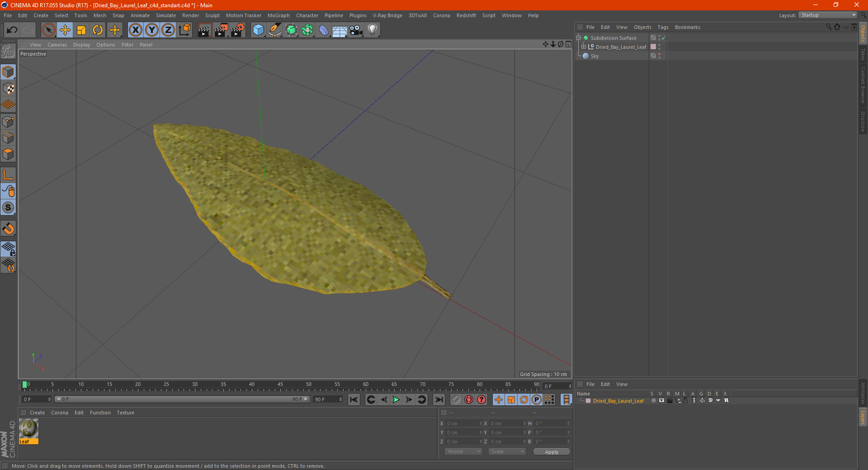Open the Array modeling objects
Screen dimensions: 868x470
[307, 30]
